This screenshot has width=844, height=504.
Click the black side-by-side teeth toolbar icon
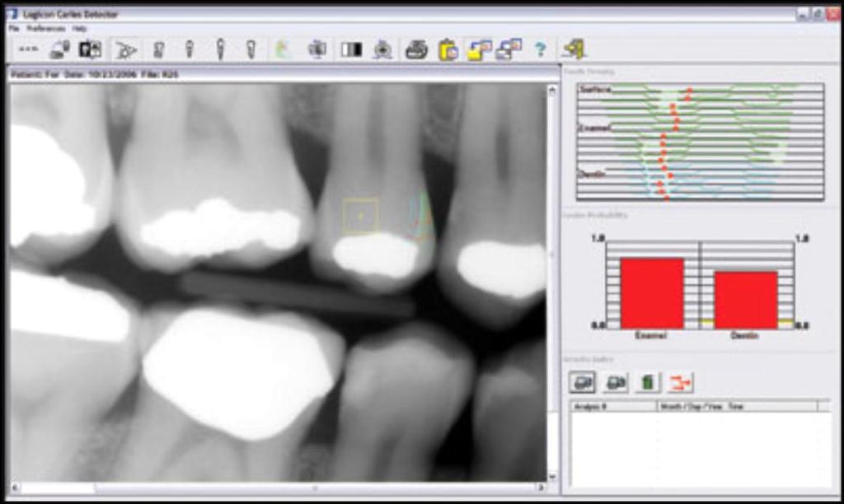[x=91, y=49]
